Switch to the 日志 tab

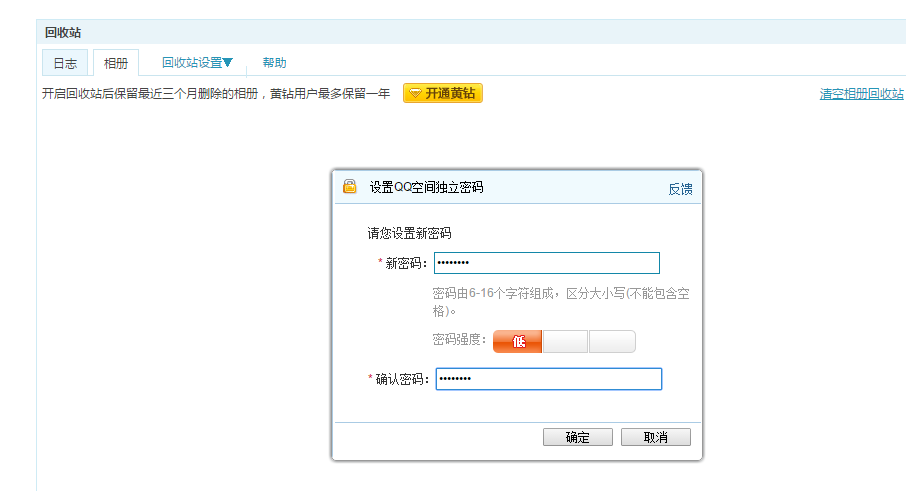tap(65, 63)
